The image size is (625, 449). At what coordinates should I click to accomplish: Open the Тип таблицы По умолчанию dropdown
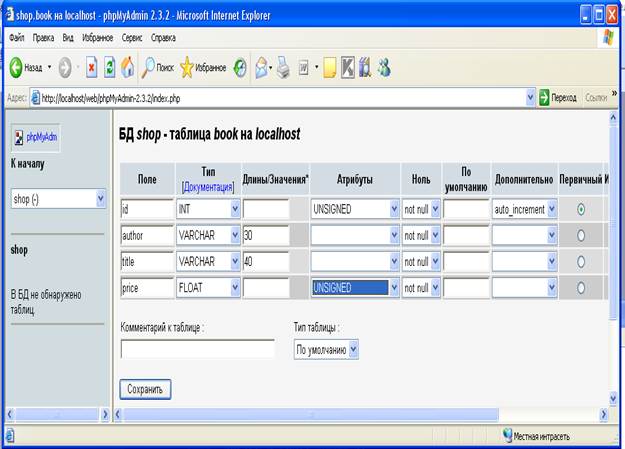(x=326, y=350)
